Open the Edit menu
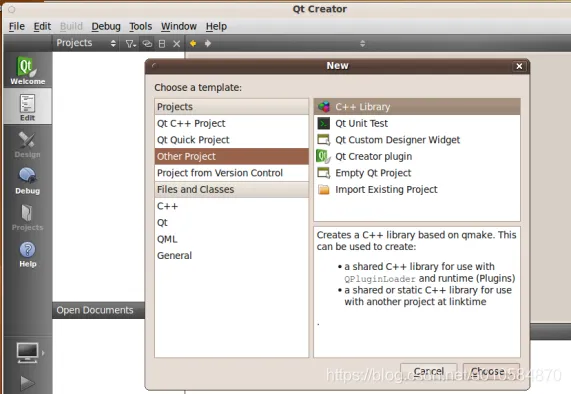Screen dimensions: 571x394 click(42, 26)
